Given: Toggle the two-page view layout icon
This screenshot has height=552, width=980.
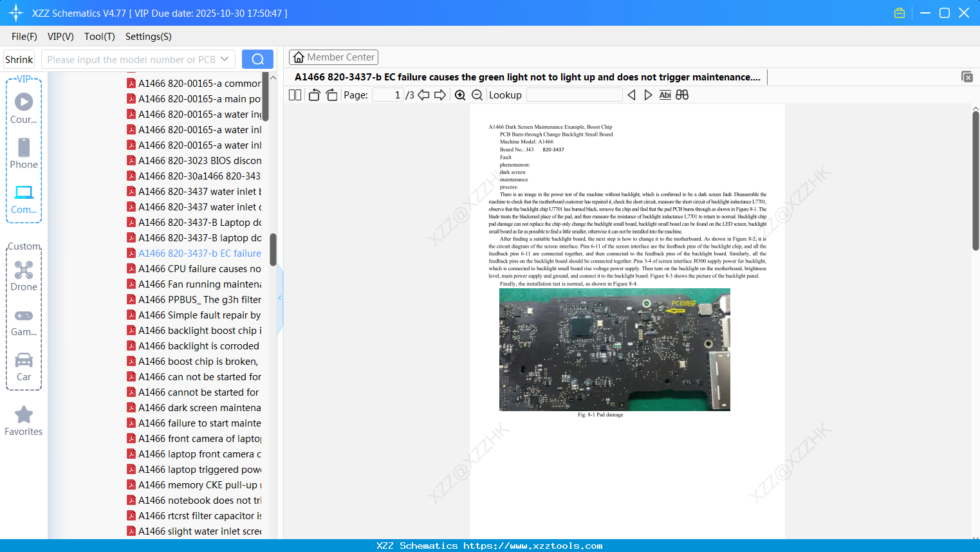Looking at the screenshot, I should 295,95.
